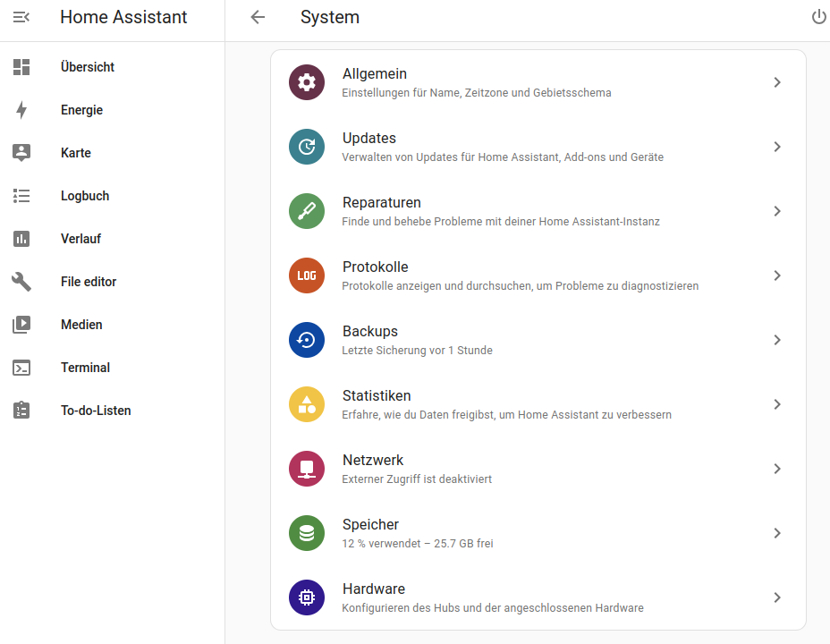Screen dimensions: 830x644
Task: Click the Übersicht dashboard icon
Action: point(21,67)
